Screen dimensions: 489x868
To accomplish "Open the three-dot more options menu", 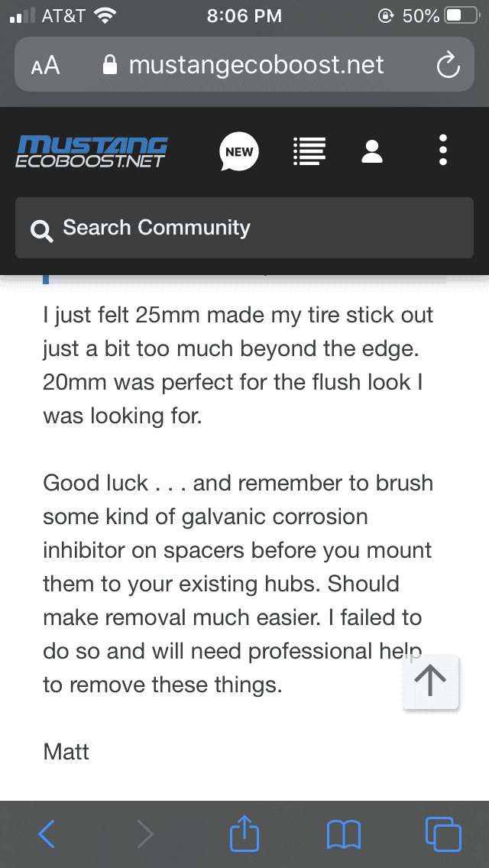I will pos(442,150).
